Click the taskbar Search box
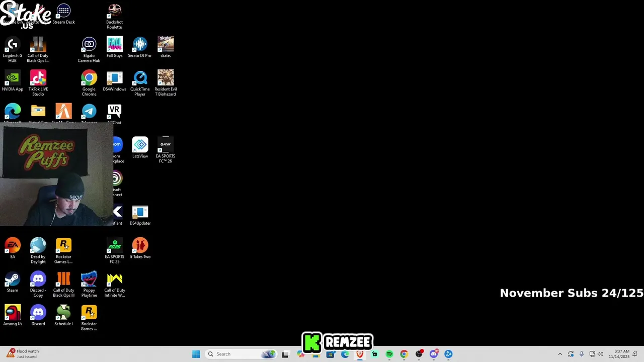 coord(242,354)
